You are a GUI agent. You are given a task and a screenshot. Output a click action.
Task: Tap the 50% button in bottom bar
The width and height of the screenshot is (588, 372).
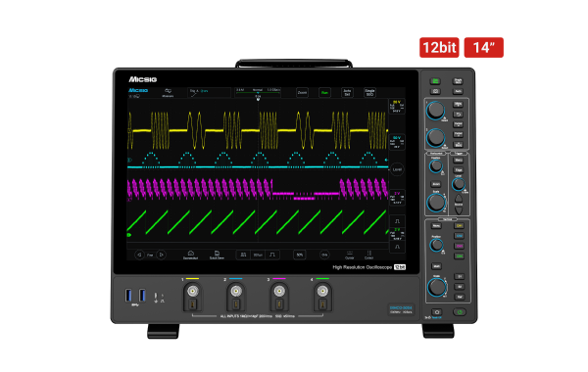(x=300, y=255)
